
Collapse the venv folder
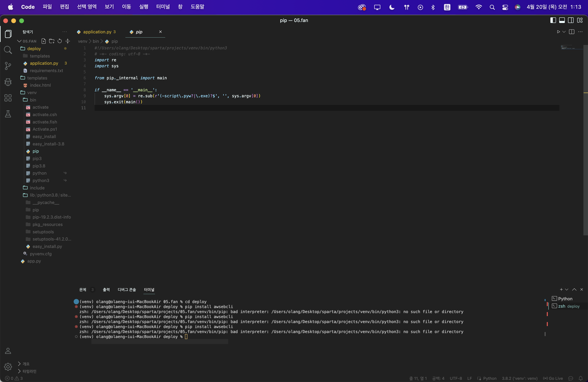32,93
